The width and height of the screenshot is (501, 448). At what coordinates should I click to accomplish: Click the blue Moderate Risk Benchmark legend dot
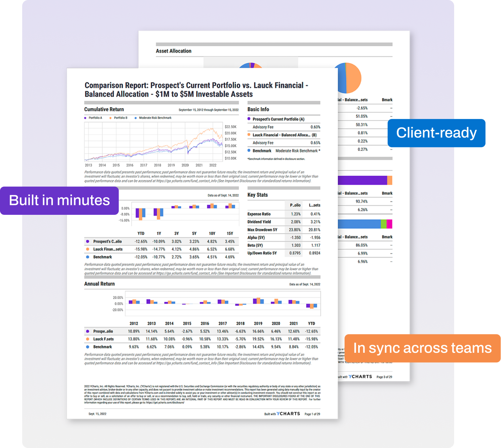coord(136,118)
